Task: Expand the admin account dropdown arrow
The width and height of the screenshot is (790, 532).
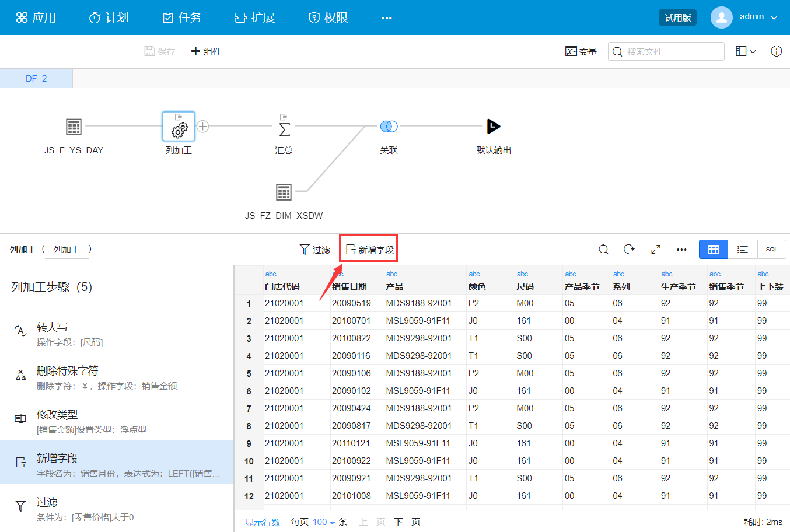Action: [x=774, y=18]
